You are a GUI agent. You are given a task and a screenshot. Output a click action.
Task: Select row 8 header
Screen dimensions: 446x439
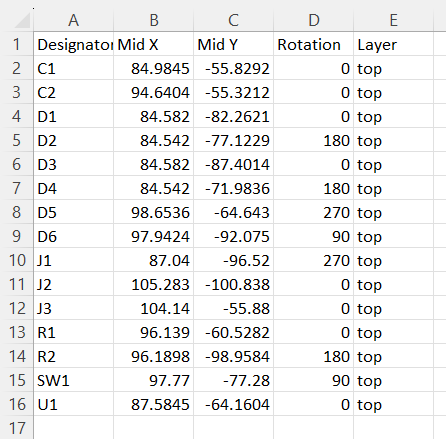pyautogui.click(x=17, y=212)
